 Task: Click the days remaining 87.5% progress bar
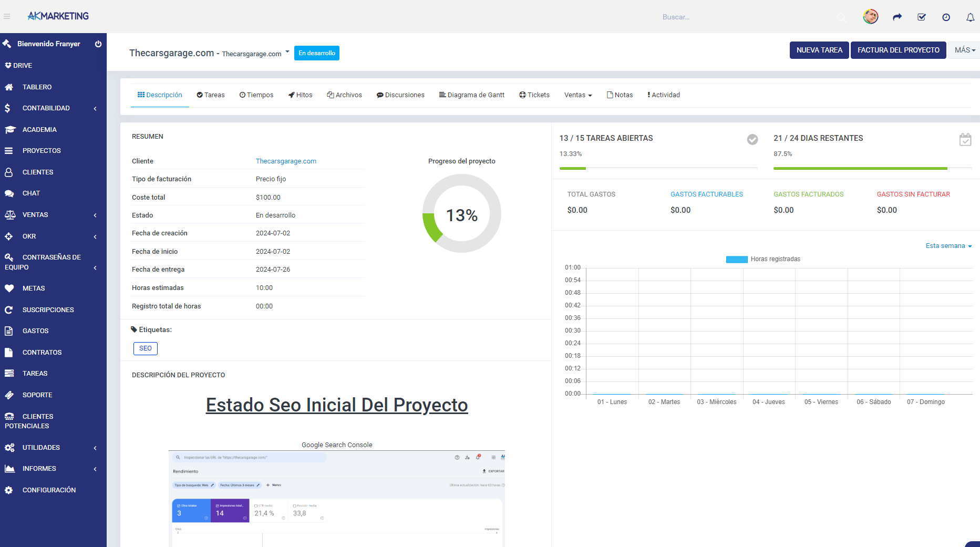(x=873, y=168)
